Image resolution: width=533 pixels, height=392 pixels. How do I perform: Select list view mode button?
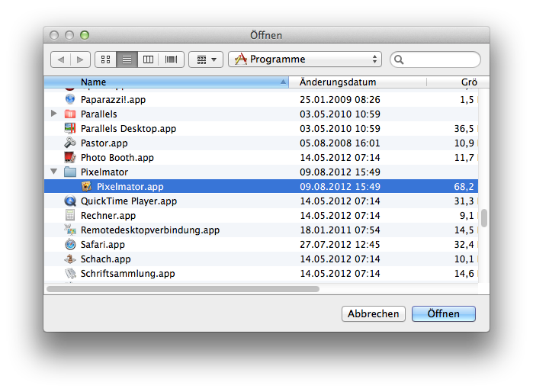tap(127, 59)
